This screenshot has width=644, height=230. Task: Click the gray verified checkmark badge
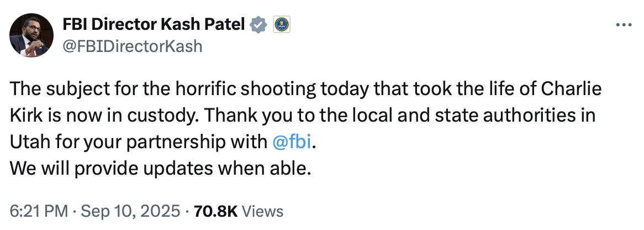[x=260, y=24]
